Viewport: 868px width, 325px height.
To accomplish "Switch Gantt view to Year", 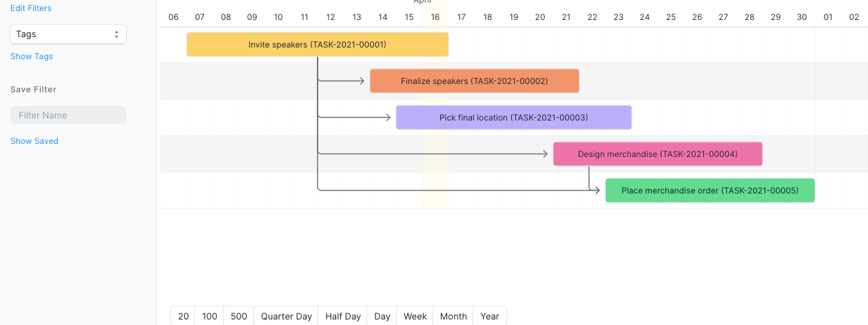I will (x=490, y=316).
